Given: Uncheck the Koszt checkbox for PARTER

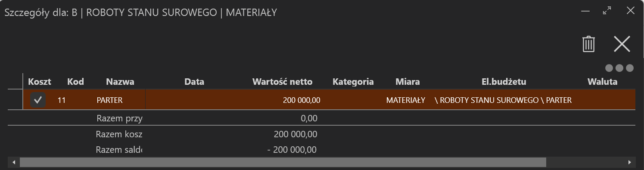Looking at the screenshot, I should pos(38,100).
